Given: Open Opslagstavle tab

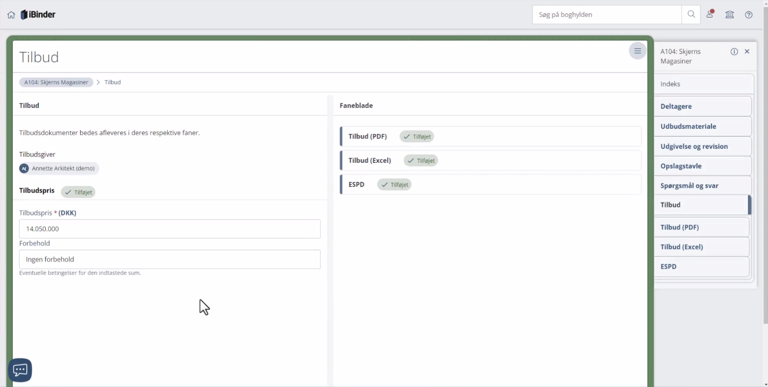Looking at the screenshot, I should 703,166.
